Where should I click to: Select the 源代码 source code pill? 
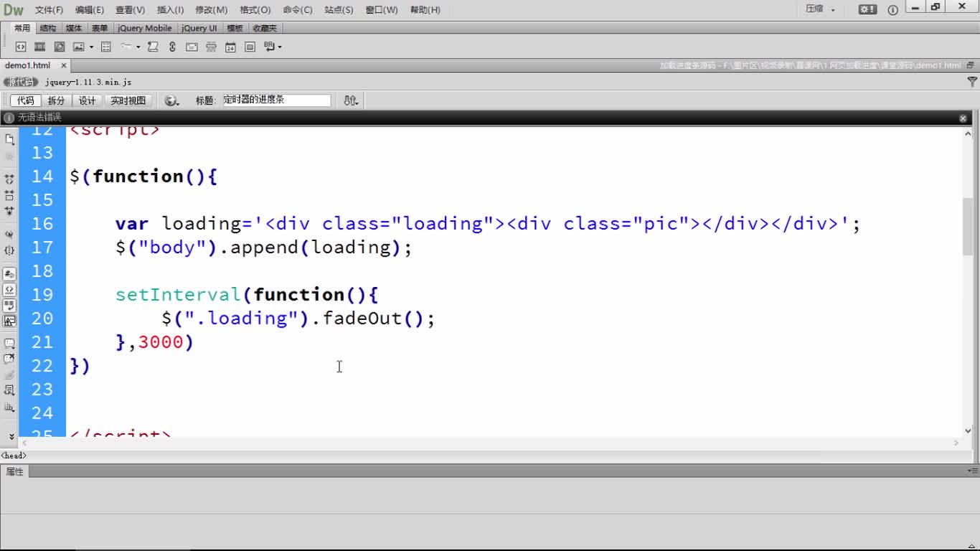21,83
